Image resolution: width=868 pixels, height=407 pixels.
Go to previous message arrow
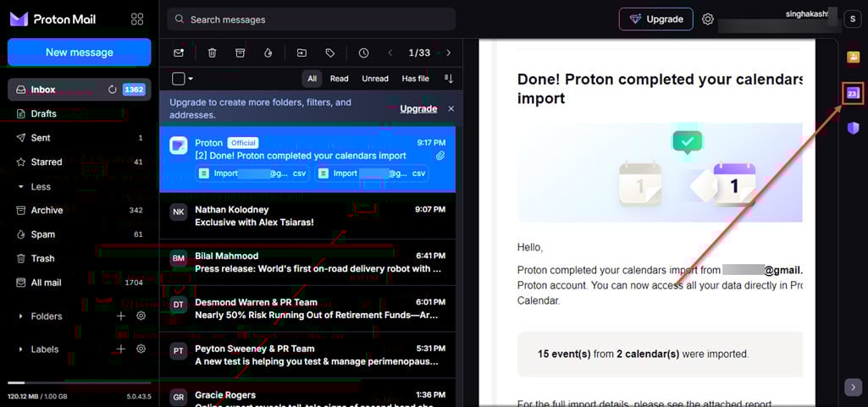point(390,53)
